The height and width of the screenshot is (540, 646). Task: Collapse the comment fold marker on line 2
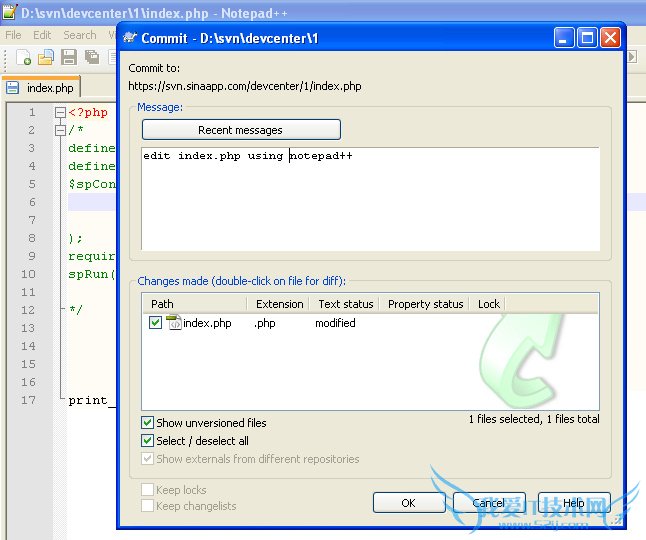[x=60, y=131]
